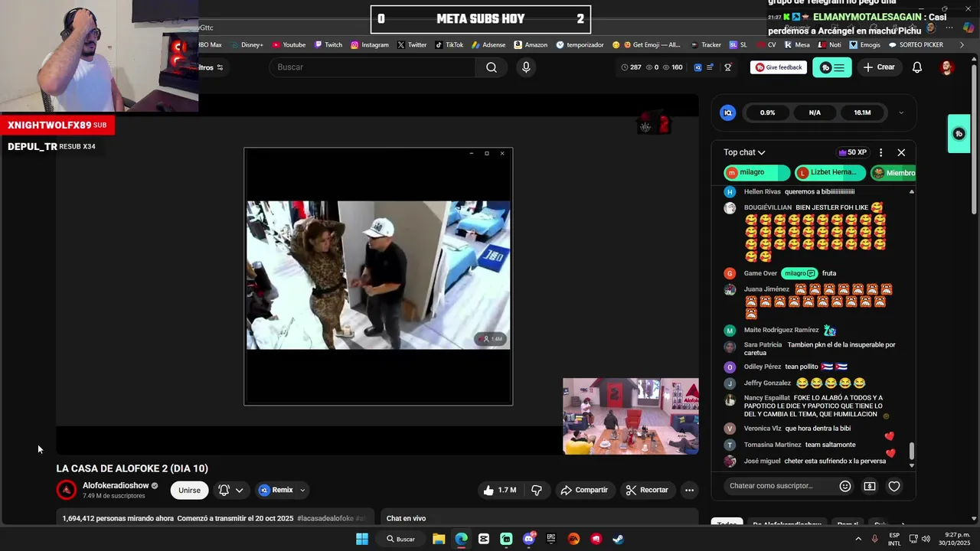Toggle microphone in system tray
980x551 pixels.
click(874, 539)
